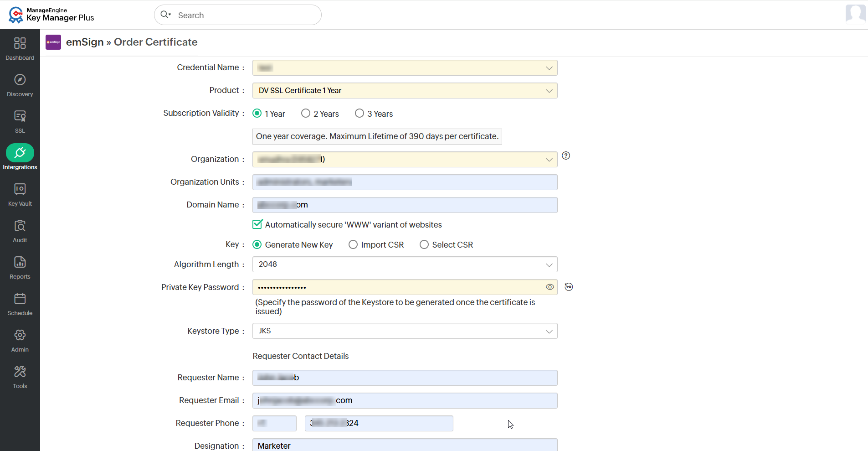Generate a new private key password

[x=569, y=287]
